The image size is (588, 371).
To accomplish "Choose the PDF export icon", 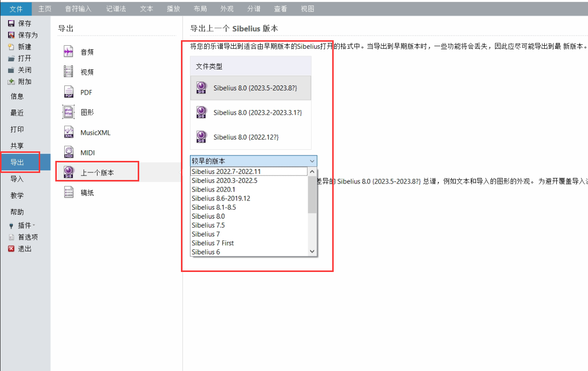I will click(x=68, y=92).
